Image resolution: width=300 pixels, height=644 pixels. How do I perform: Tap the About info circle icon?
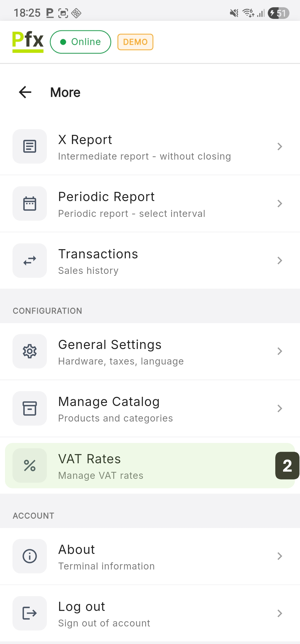pos(30,556)
